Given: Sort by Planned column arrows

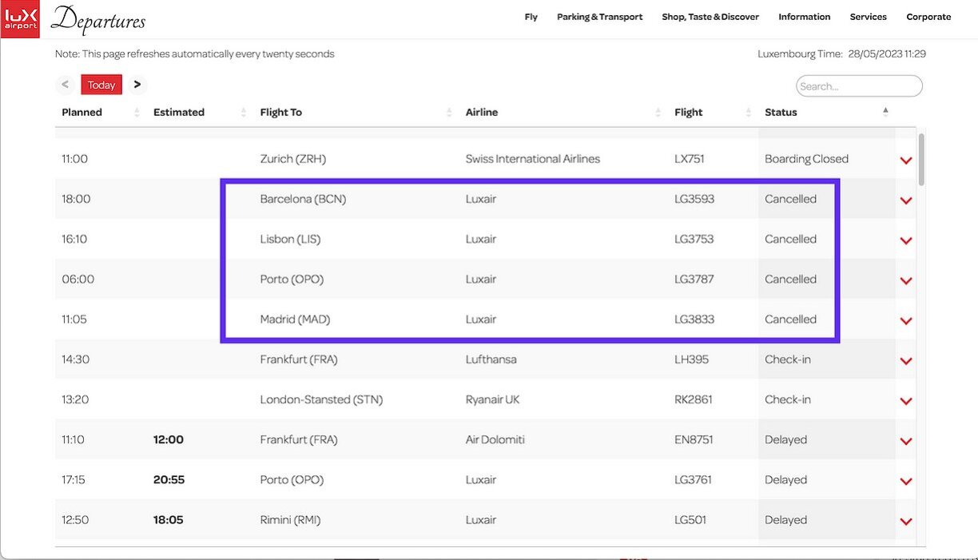Looking at the screenshot, I should (137, 113).
